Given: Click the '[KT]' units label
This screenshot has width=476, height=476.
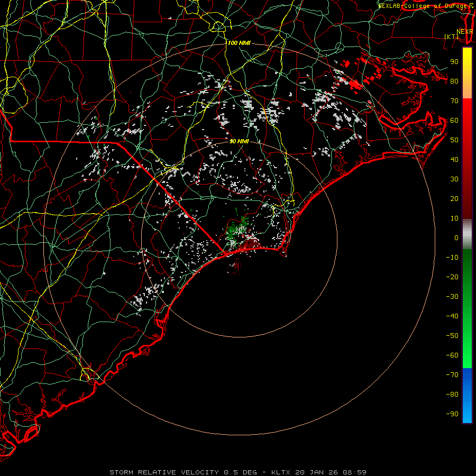Looking at the screenshot, I should (452, 36).
